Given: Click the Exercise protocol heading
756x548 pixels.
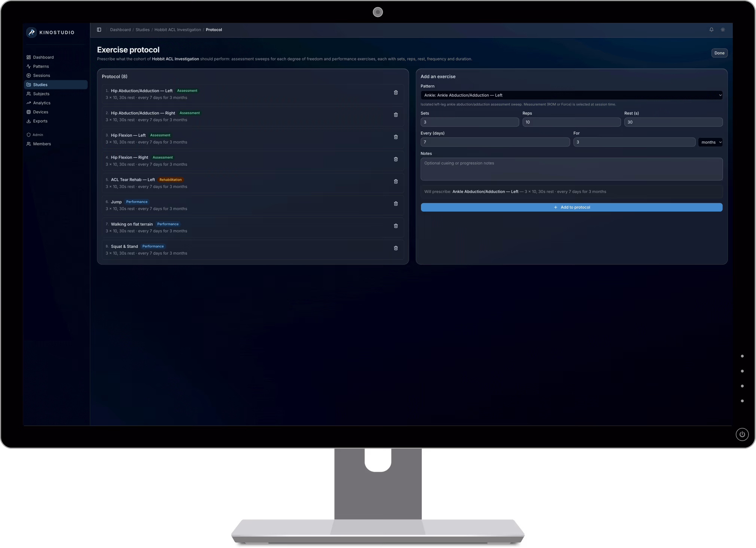Looking at the screenshot, I should (128, 50).
